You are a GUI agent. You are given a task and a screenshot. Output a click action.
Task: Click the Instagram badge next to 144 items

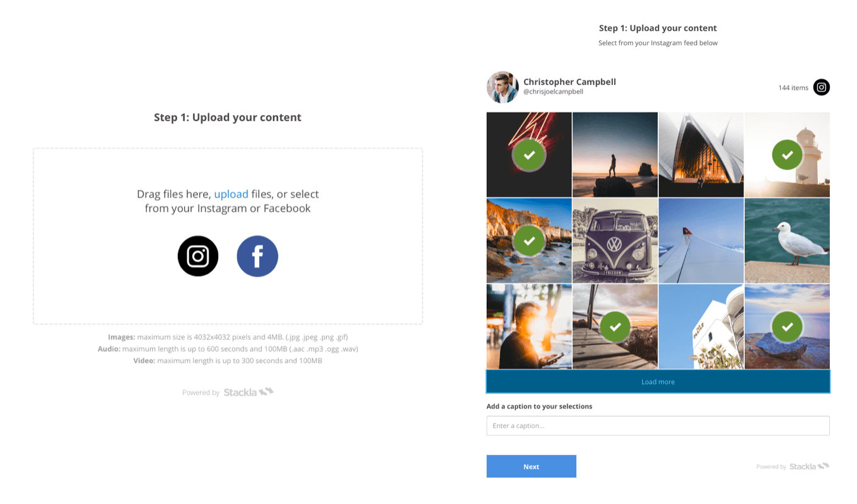(821, 88)
